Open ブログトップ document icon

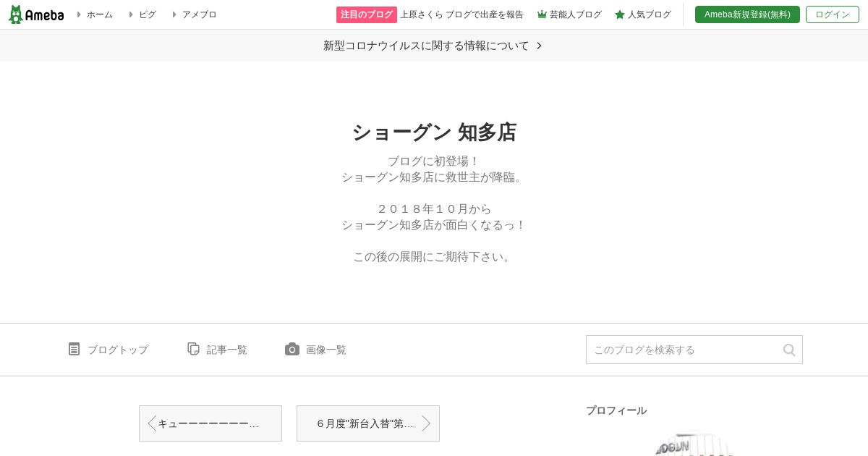(x=74, y=349)
